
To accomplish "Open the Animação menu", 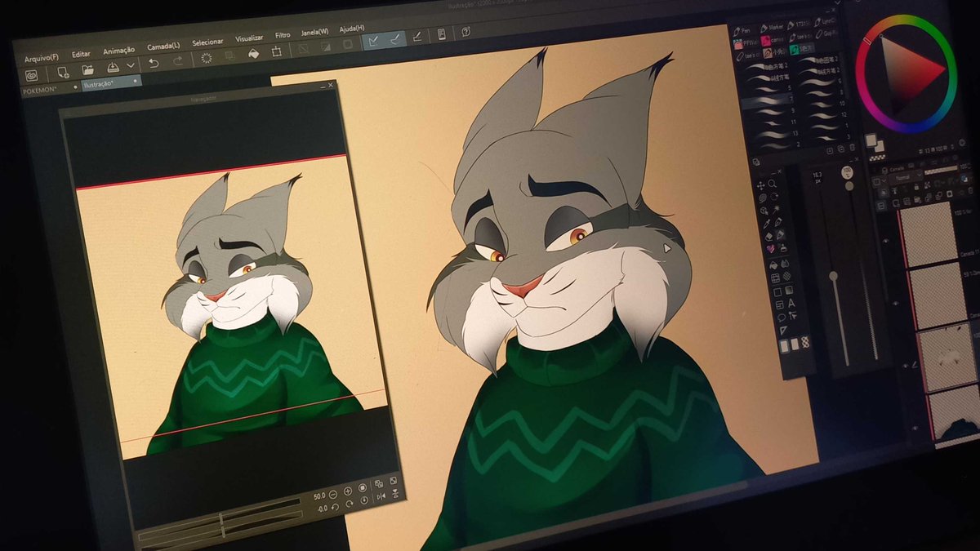I will (x=119, y=50).
